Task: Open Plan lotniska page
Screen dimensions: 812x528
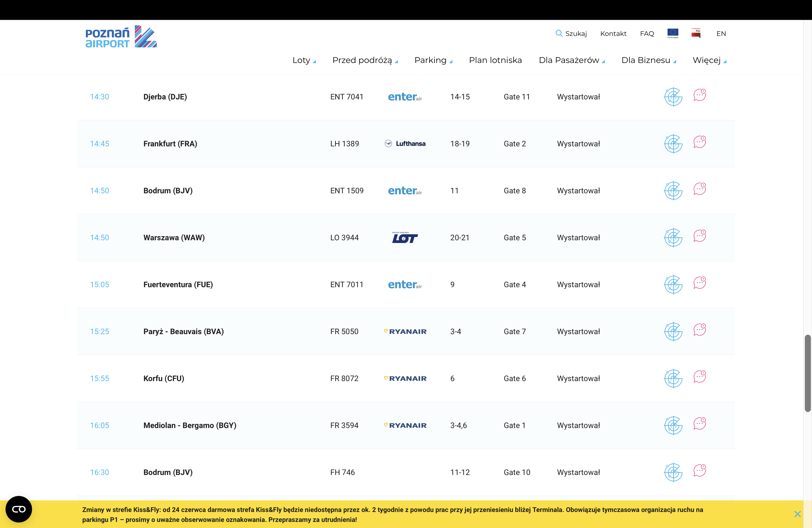Action: coord(495,60)
